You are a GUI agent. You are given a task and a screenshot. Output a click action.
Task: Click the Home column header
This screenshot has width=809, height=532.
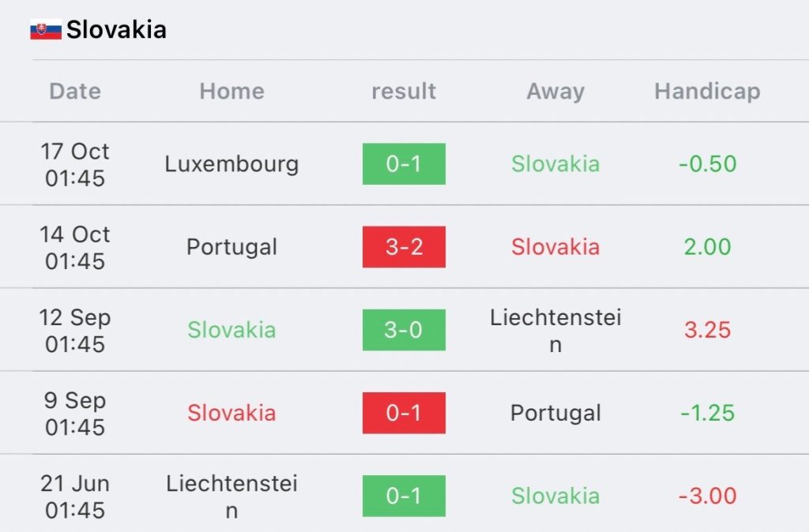pos(231,92)
